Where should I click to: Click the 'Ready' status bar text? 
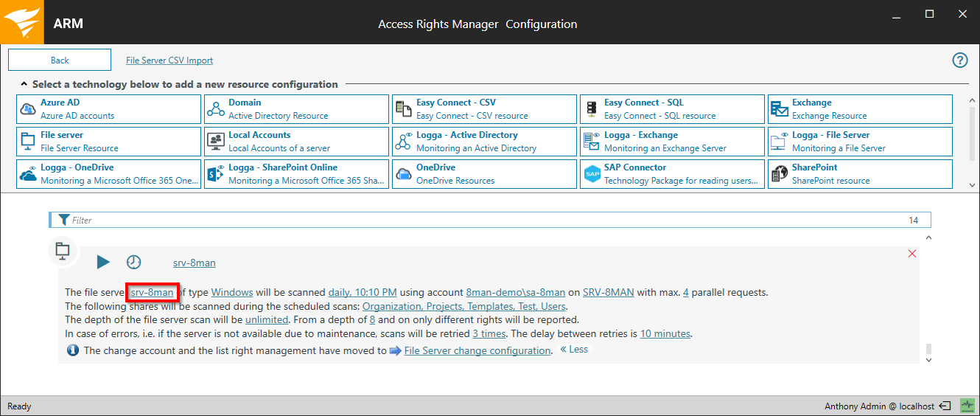point(19,406)
